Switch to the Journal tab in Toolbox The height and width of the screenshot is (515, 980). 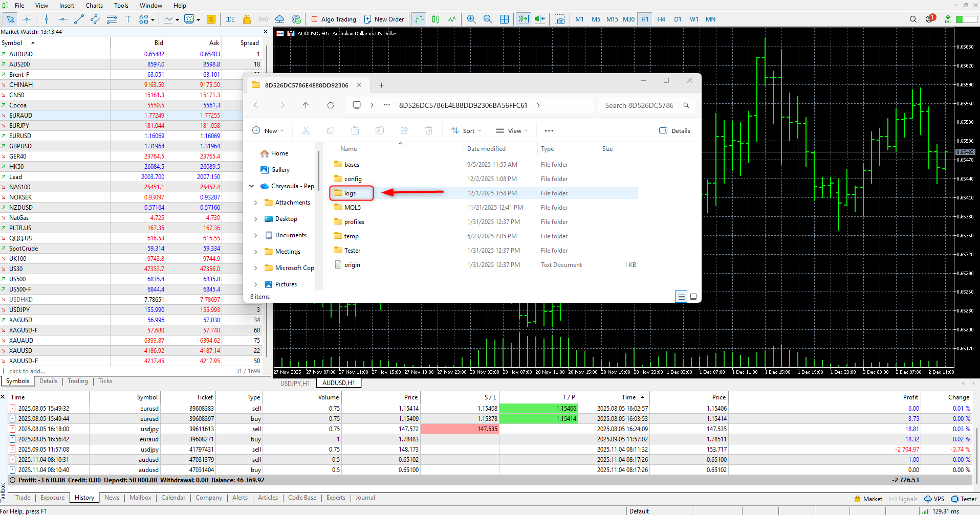tap(365, 498)
